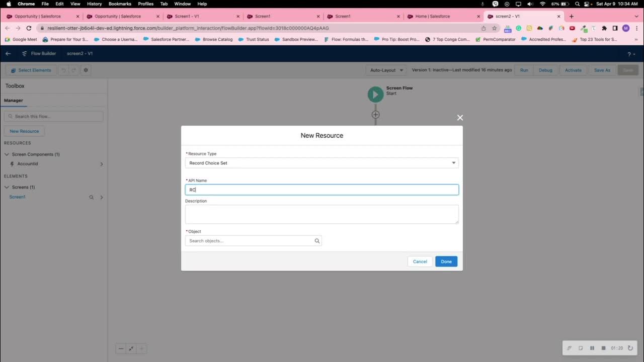Zoom out canvas with minus button
Viewport: 644px width, 362px height.
(x=121, y=348)
